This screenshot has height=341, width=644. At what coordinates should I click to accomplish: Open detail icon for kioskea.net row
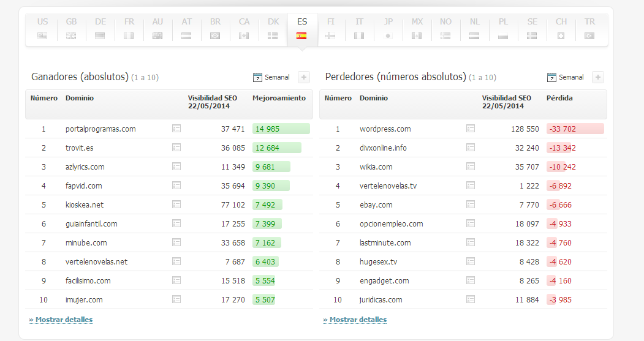176,204
